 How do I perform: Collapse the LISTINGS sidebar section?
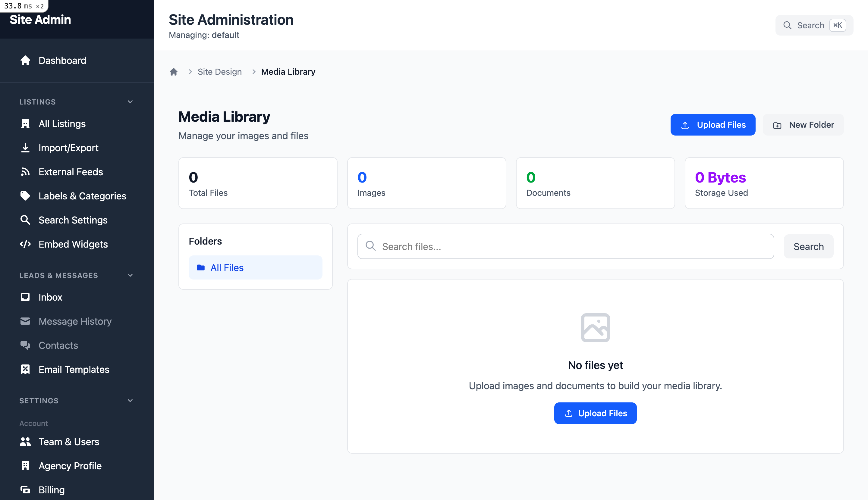(x=130, y=102)
